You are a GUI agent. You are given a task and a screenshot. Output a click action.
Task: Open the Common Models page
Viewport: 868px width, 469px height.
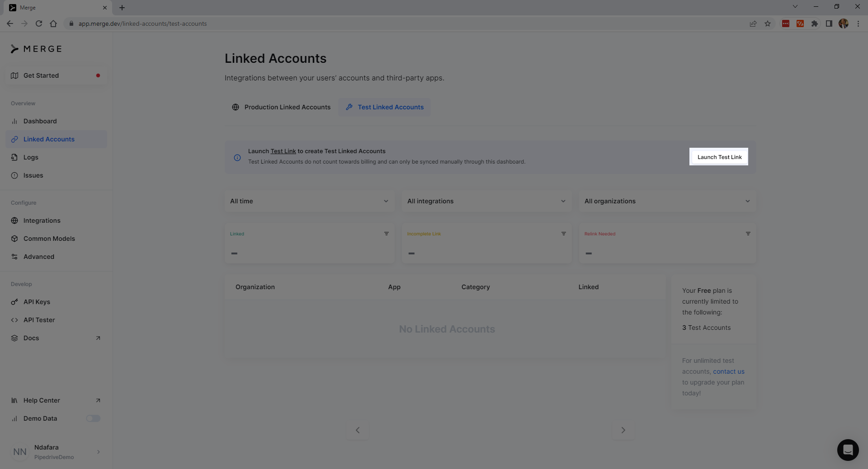pyautogui.click(x=49, y=239)
